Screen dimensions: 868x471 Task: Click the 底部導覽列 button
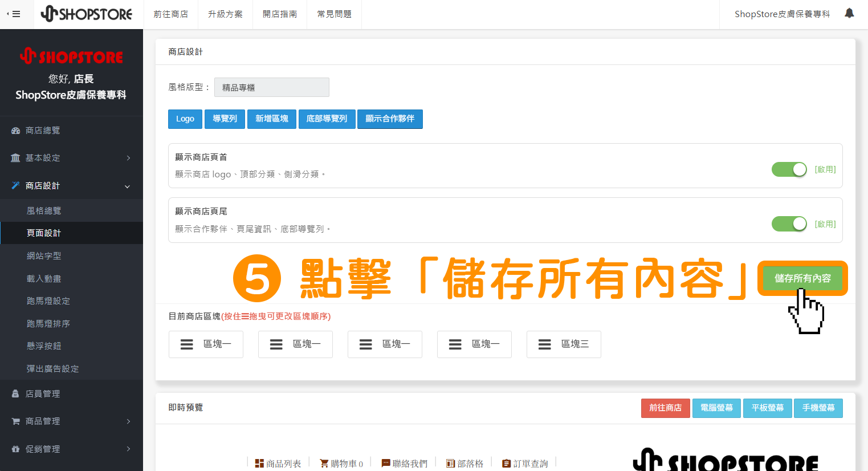(x=327, y=119)
